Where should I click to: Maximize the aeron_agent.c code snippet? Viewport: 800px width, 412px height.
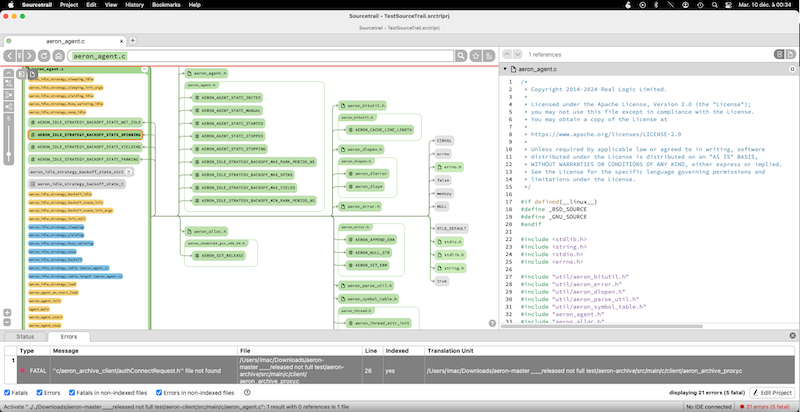pyautogui.click(x=792, y=69)
